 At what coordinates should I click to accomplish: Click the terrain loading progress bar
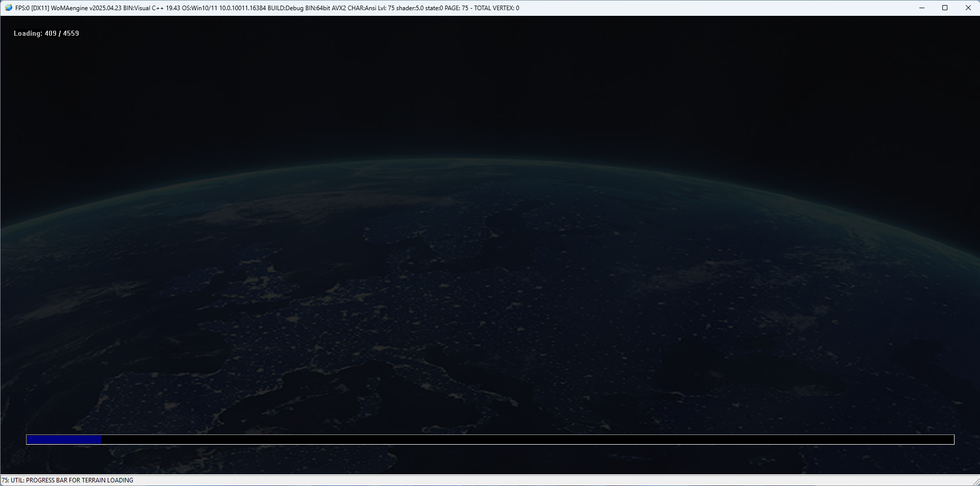(490, 440)
